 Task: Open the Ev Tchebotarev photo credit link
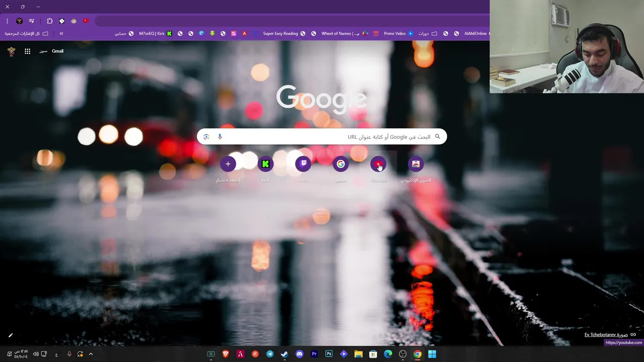click(x=606, y=335)
